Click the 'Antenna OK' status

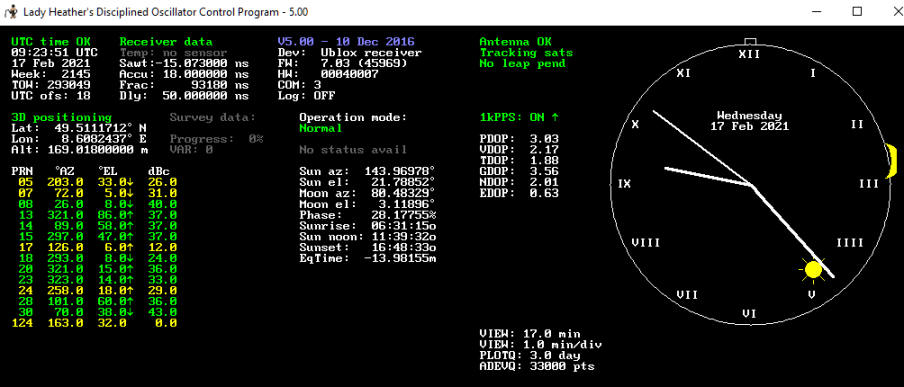pos(515,42)
